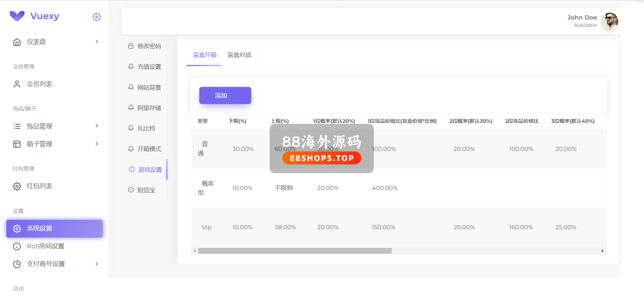Click the gear icon beside 红包列表
Image resolution: width=644 pixels, height=297 pixels.
(17, 186)
